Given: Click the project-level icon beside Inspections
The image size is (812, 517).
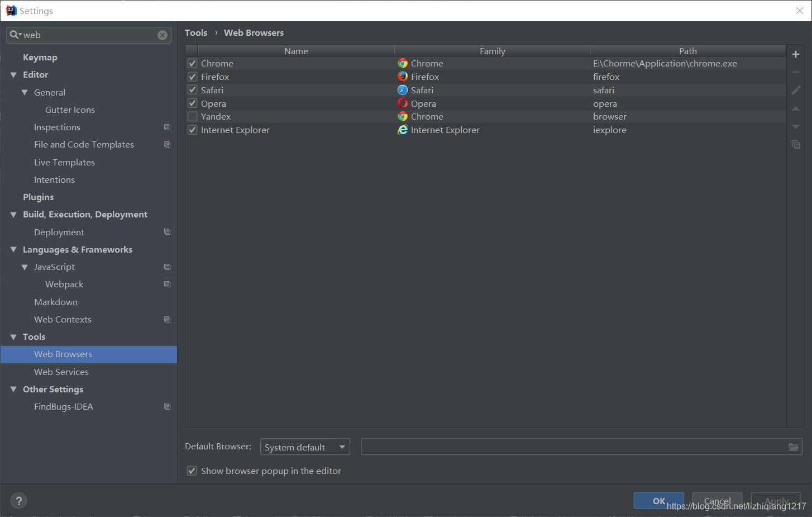Looking at the screenshot, I should coord(167,127).
